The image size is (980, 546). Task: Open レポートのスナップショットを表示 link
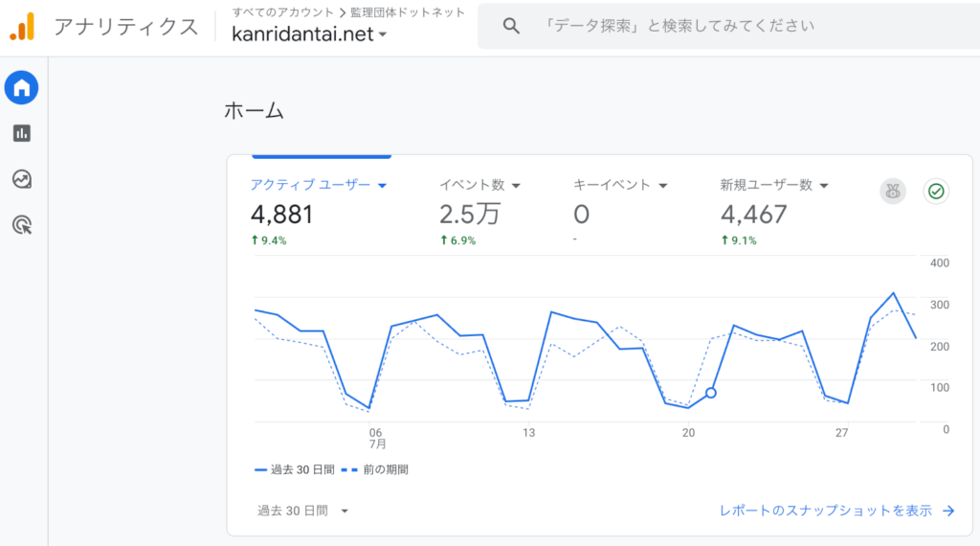tap(826, 511)
